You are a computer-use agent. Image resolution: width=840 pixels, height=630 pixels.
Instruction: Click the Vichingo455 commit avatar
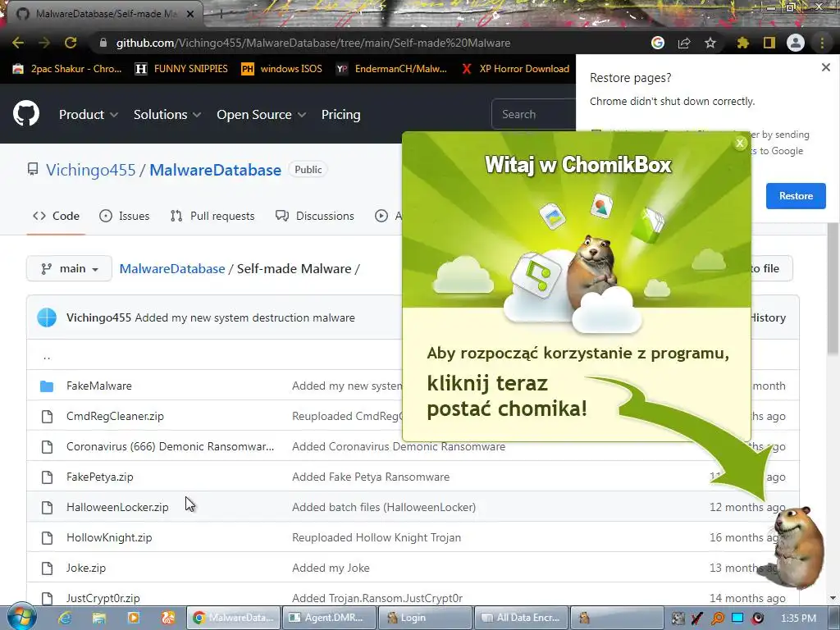(47, 317)
